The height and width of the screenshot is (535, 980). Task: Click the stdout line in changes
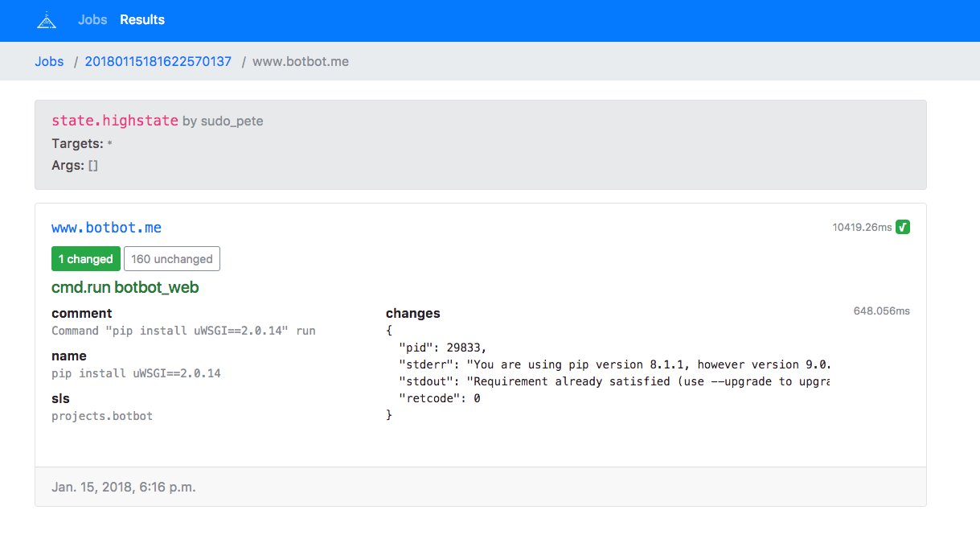[x=614, y=381]
